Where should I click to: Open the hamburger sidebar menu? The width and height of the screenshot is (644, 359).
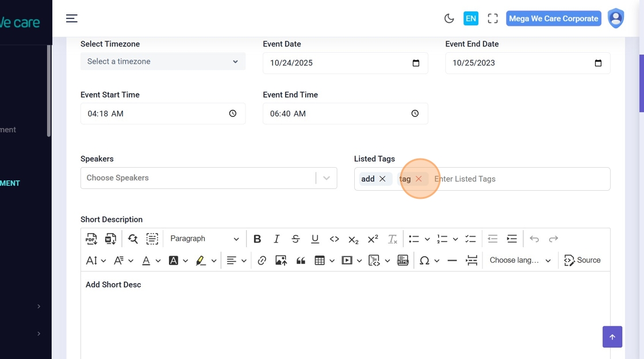tap(71, 18)
